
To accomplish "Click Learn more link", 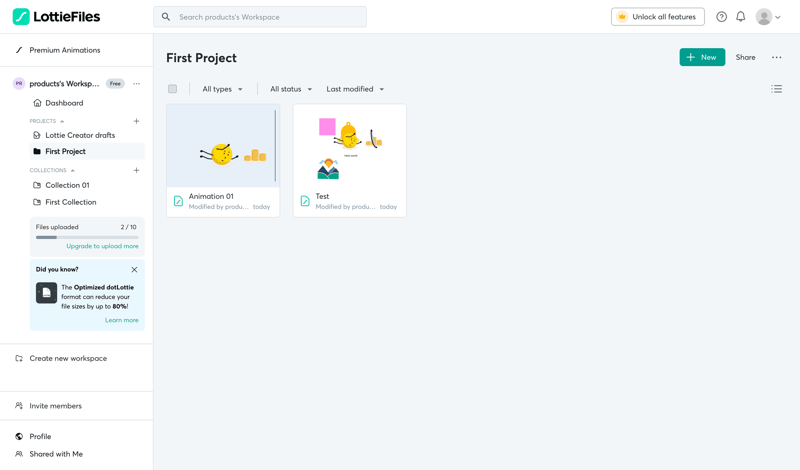I will point(121,320).
